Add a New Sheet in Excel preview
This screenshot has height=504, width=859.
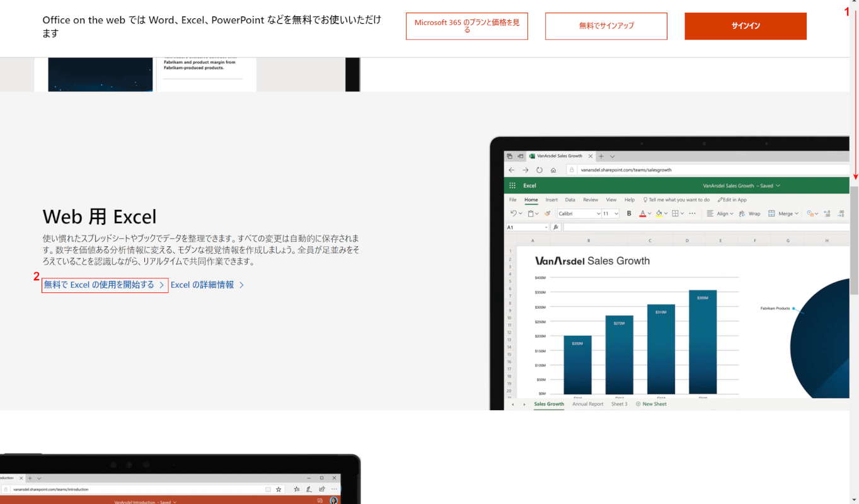(651, 404)
